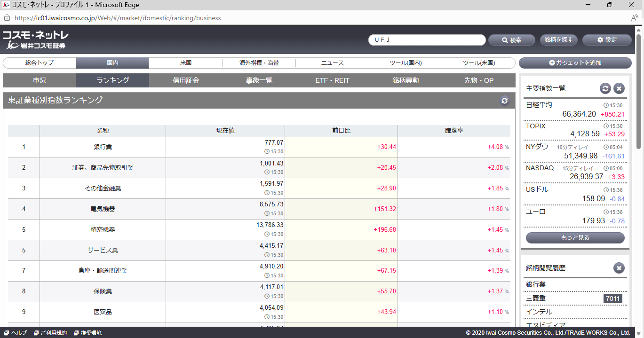Refresh the 東証業種別指数ランキング panel
The height and width of the screenshot is (338, 644).
[504, 101]
